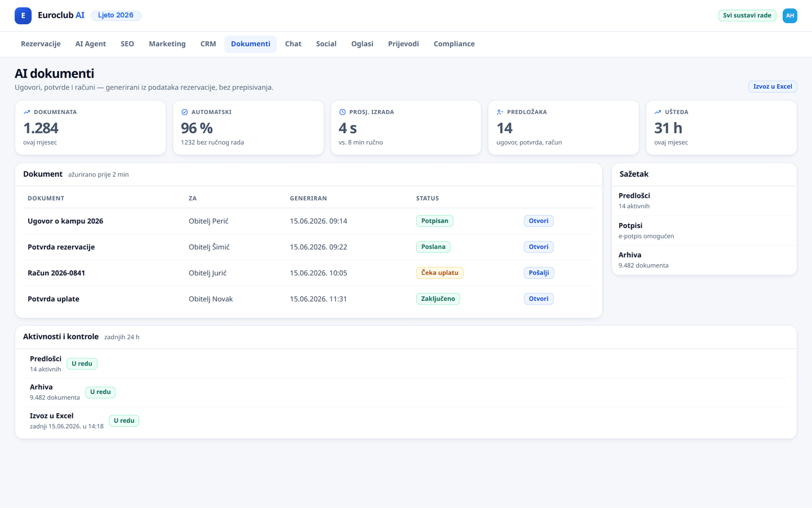The image size is (812, 508).
Task: Open the Rezervacije tab
Action: tap(41, 44)
